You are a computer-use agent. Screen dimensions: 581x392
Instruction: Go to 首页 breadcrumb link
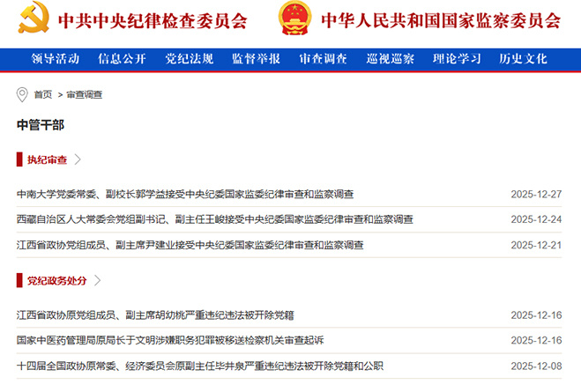pyautogui.click(x=42, y=94)
